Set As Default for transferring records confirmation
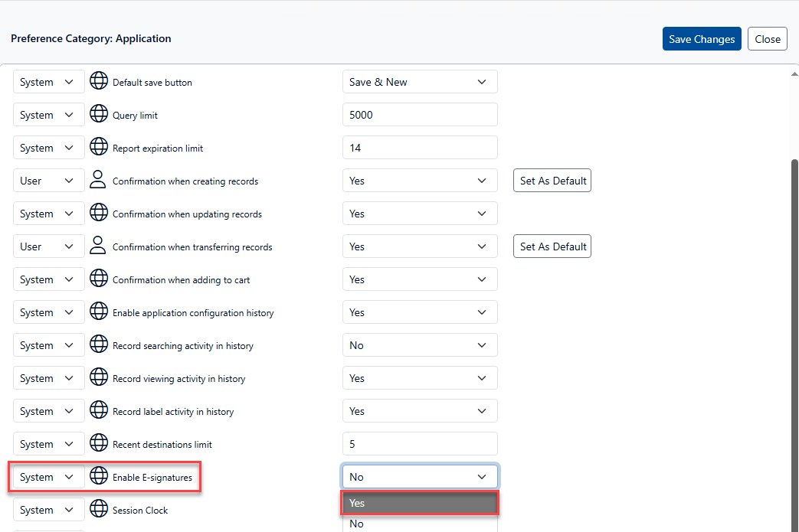799x532 pixels. point(552,246)
